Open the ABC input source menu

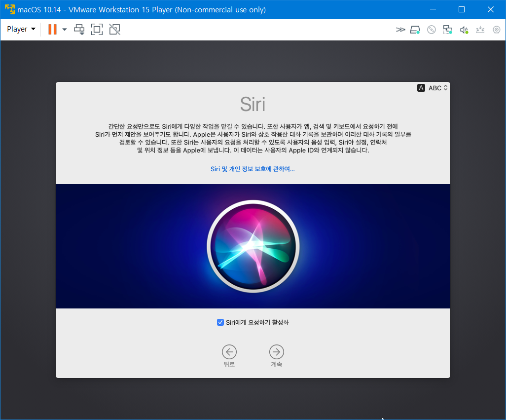[x=438, y=88]
